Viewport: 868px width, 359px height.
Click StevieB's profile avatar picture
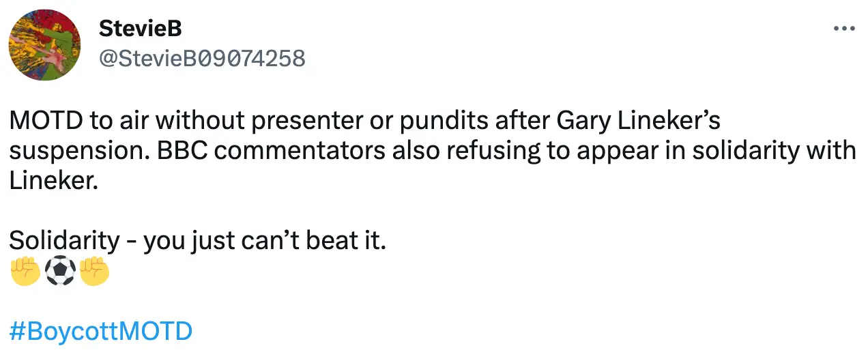44,45
